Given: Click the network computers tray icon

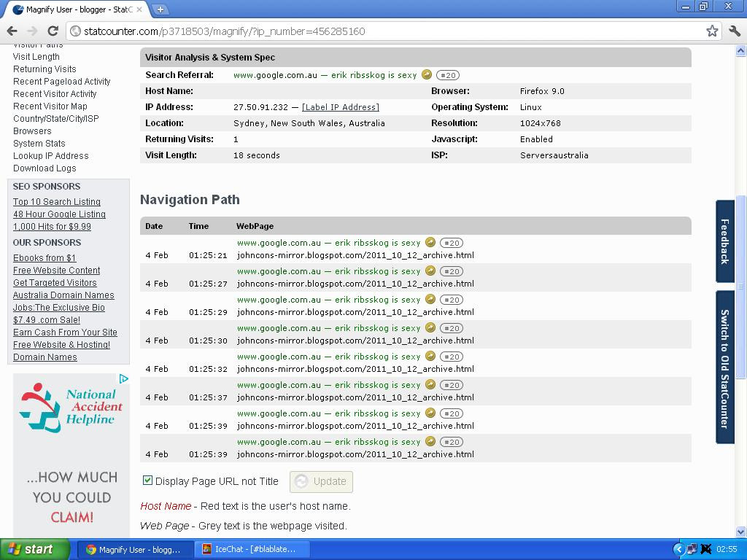Looking at the screenshot, I should [x=693, y=550].
